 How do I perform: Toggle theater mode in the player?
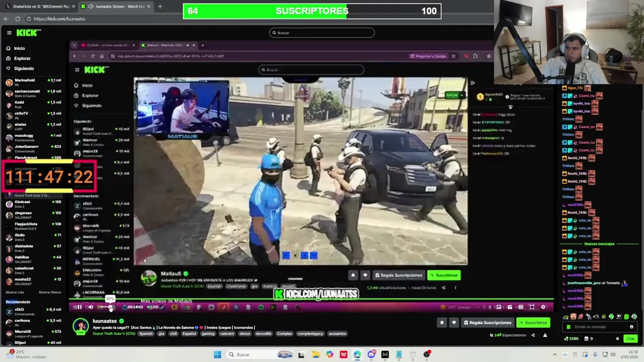(x=521, y=307)
